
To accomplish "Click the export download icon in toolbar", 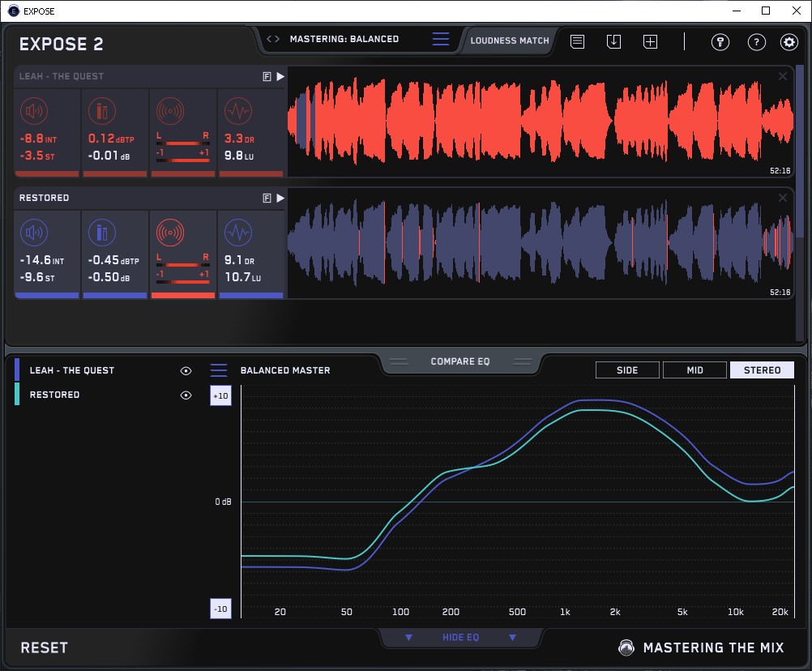I will coord(613,41).
